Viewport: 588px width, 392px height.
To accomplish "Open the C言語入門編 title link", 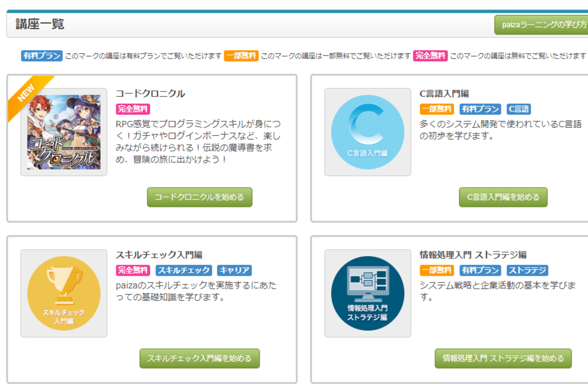I will click(x=444, y=93).
